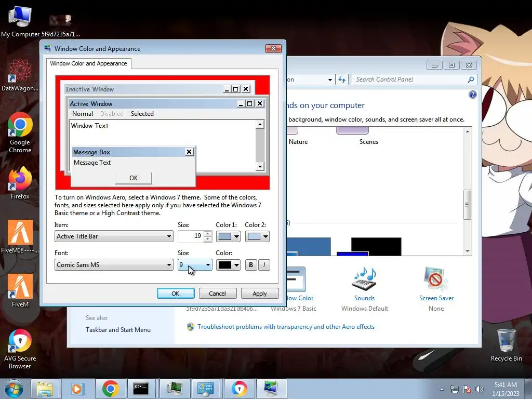Screen dimensions: 532x399
Task: Open the DataWagon desktop shortcut
Action: pos(20,75)
